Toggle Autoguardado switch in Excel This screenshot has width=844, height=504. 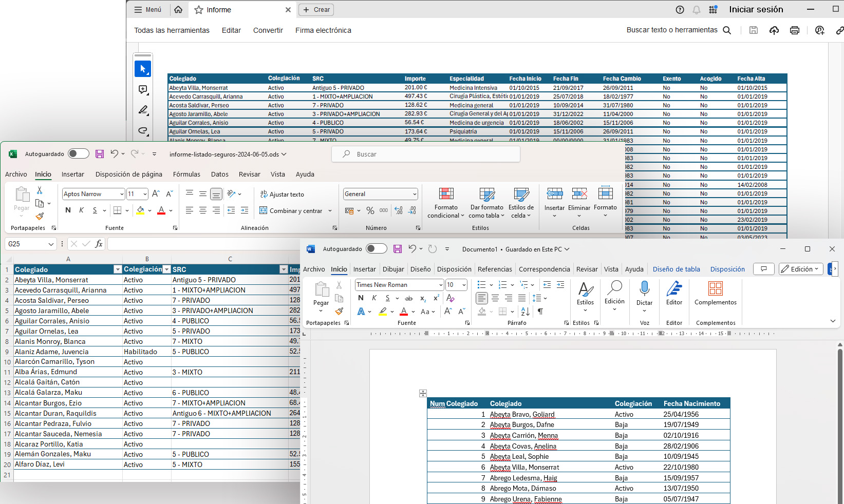[x=79, y=154]
